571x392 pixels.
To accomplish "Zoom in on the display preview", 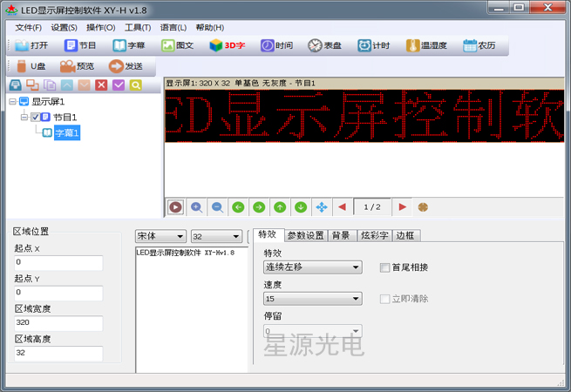I will [197, 207].
